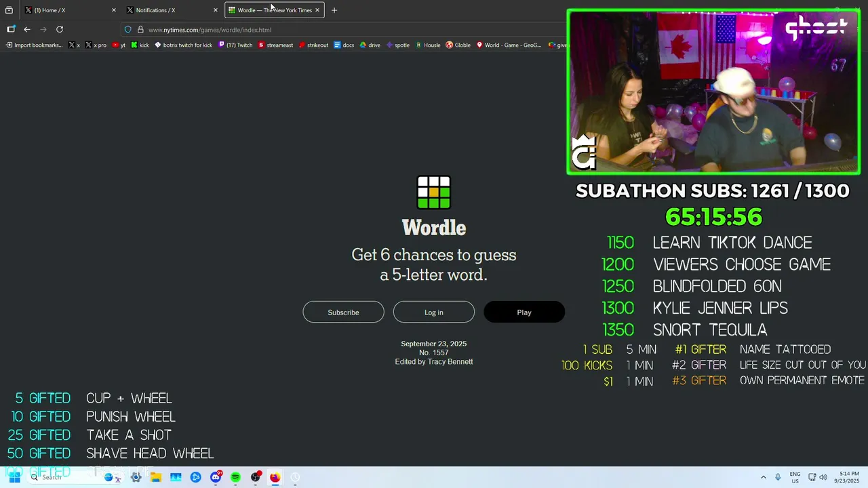Click the volume speaker icon in tray
Viewport: 868px width, 488px height.
[x=823, y=477]
